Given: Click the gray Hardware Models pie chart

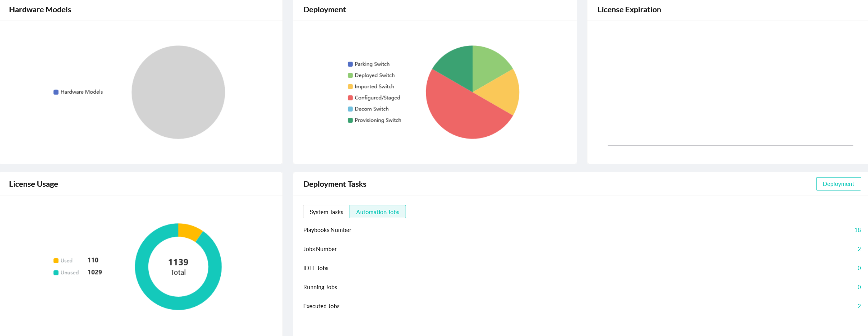Looking at the screenshot, I should click(x=178, y=92).
